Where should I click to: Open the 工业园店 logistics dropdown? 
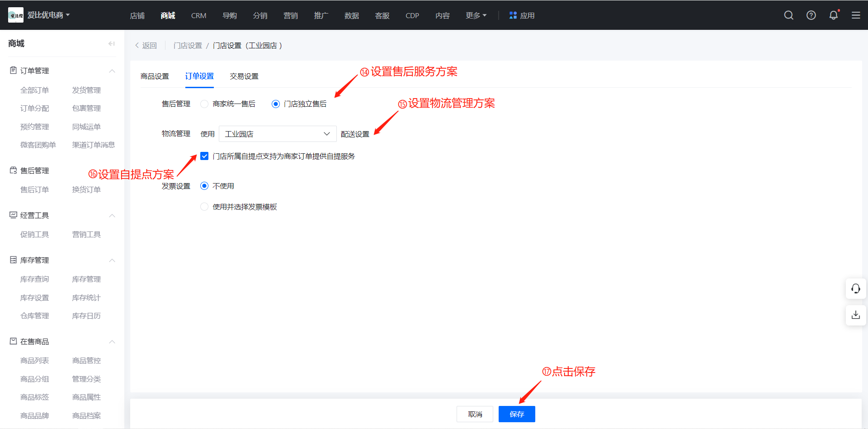[278, 134]
